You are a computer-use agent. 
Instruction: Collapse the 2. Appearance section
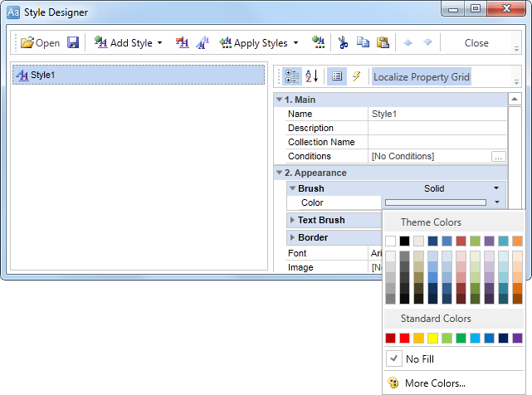pos(279,173)
